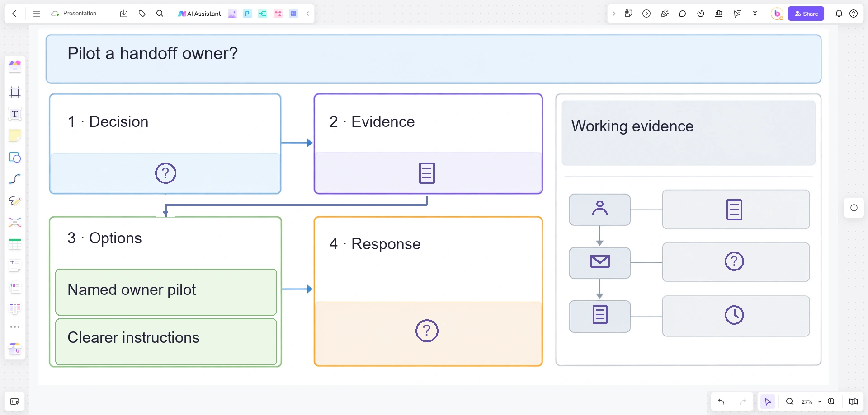Screen dimensions: 868x415
Task: Open notifications bell
Action: [x=839, y=14]
